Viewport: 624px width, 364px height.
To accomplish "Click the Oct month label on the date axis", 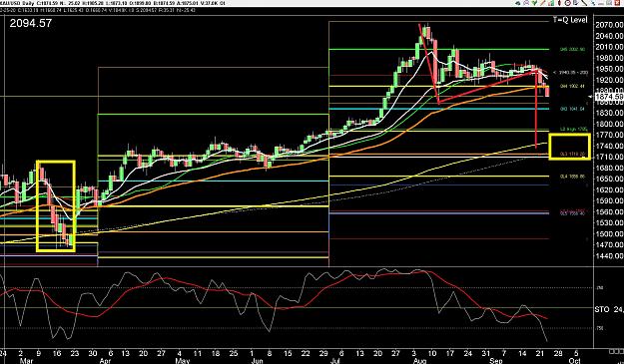I will click(574, 361).
